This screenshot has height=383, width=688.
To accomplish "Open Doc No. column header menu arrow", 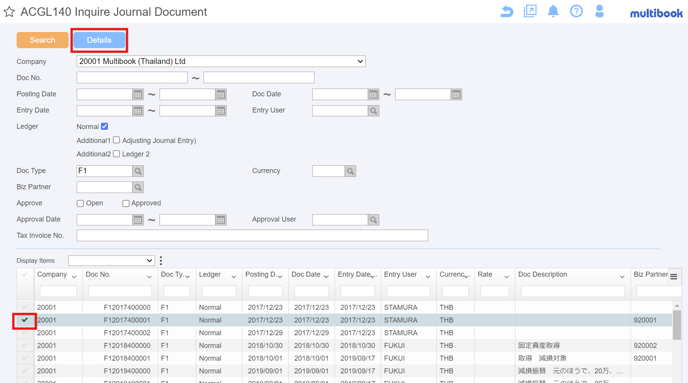I will pyautogui.click(x=149, y=276).
